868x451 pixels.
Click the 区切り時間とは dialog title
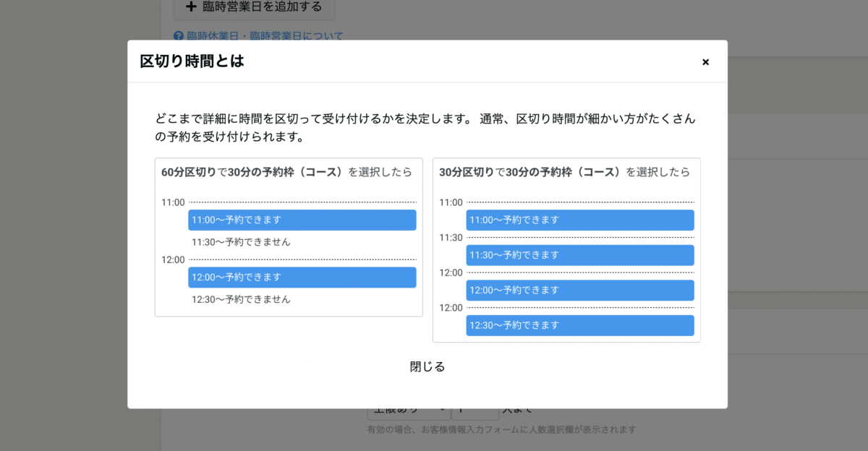(x=192, y=61)
